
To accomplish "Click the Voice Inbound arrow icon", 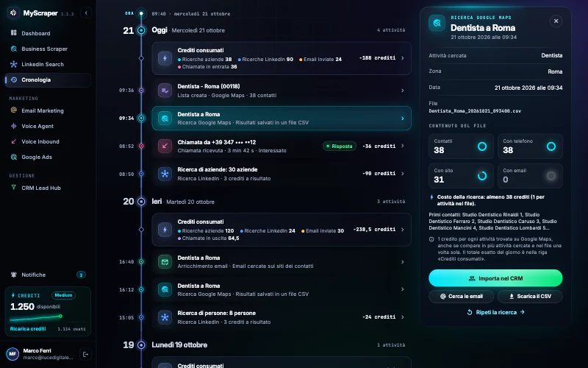I will pos(14,141).
